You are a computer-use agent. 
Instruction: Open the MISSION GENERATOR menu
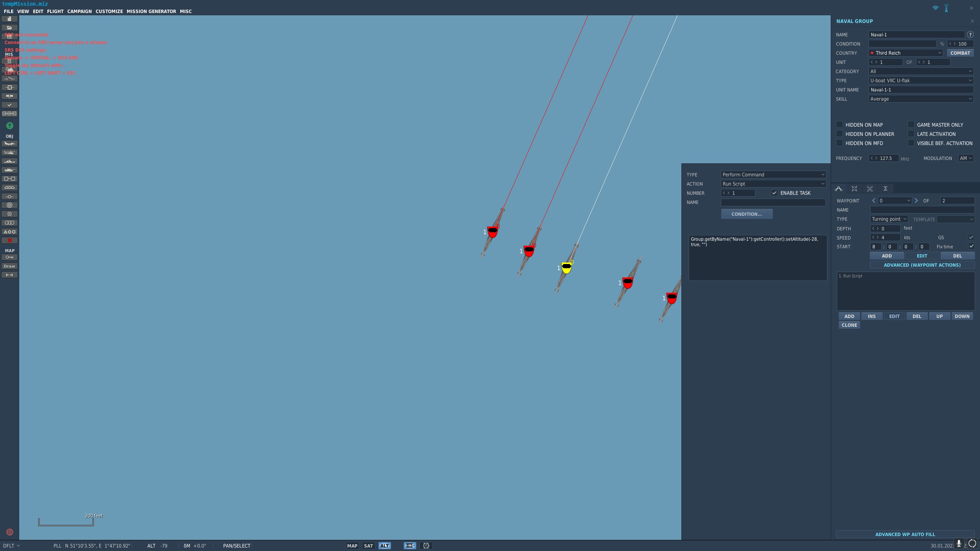click(x=151, y=11)
